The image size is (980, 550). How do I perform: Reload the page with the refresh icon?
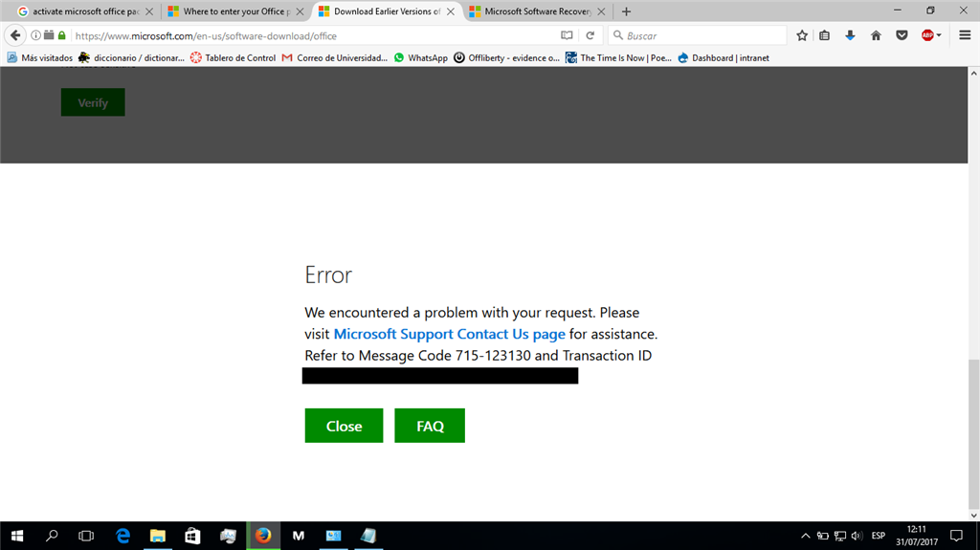(x=590, y=35)
